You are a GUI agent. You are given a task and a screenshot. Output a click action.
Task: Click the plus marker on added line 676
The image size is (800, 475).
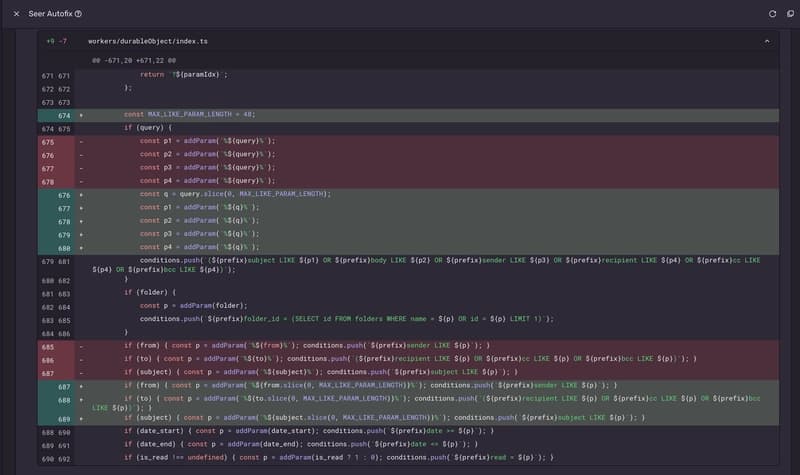[x=81, y=195]
